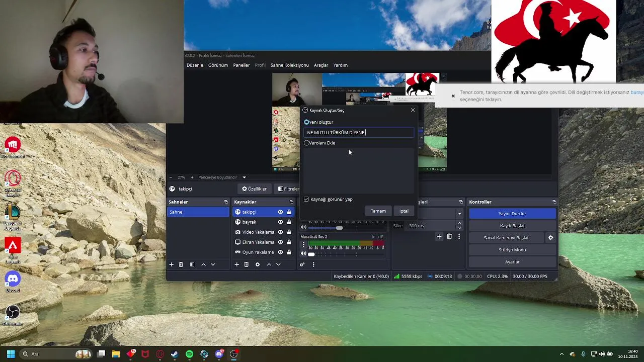Move source down arrow in Kaynaklar panel
The width and height of the screenshot is (644, 362).
(278, 264)
